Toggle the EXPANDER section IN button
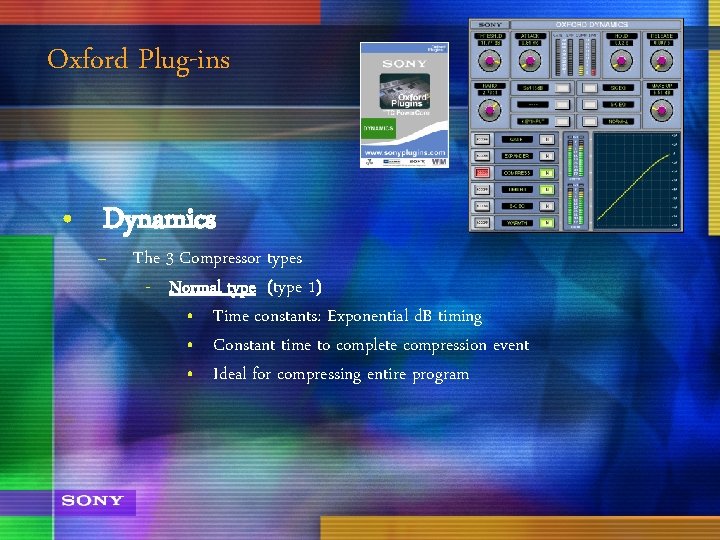The width and height of the screenshot is (720, 540). coord(546,156)
